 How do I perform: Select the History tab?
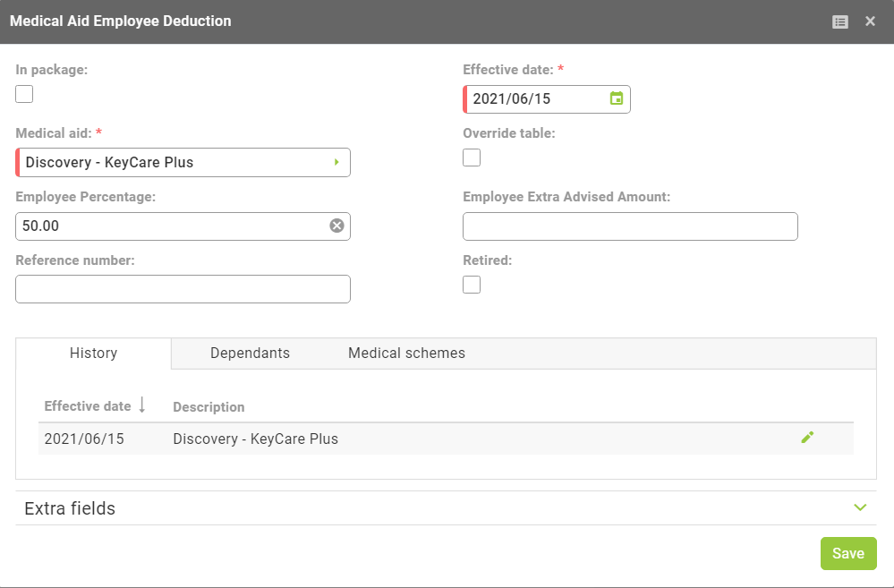[93, 353]
